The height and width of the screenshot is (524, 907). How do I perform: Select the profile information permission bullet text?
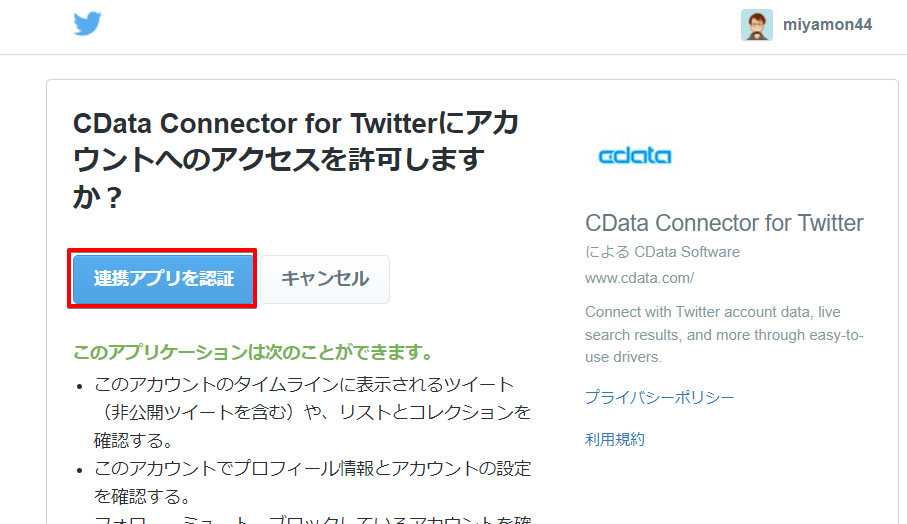(312, 468)
